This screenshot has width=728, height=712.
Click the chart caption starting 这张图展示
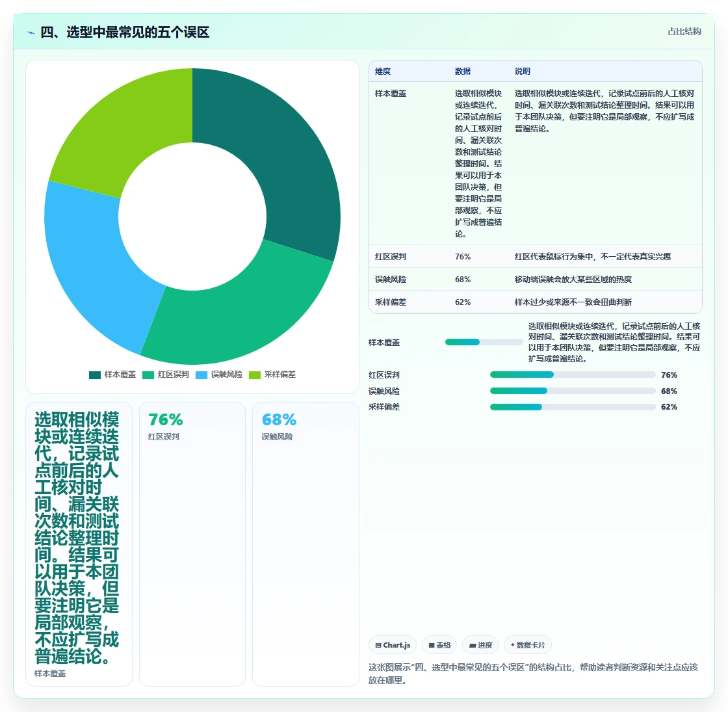pyautogui.click(x=534, y=674)
